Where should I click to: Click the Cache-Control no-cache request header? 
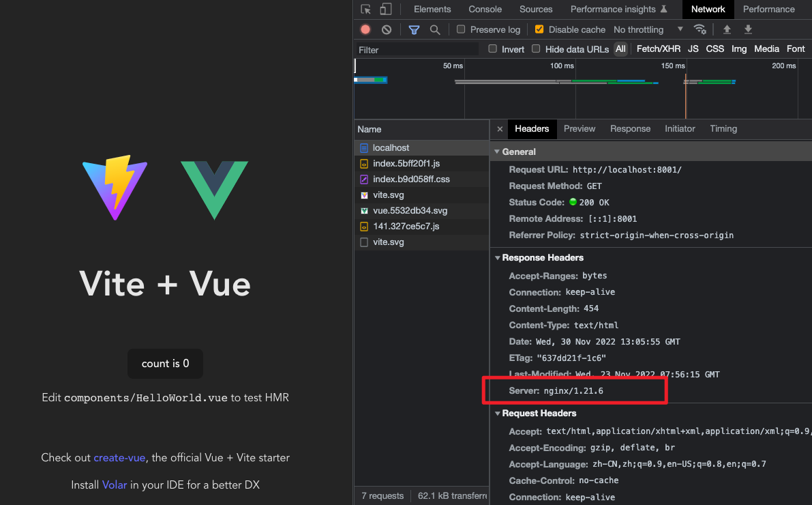[x=563, y=480]
